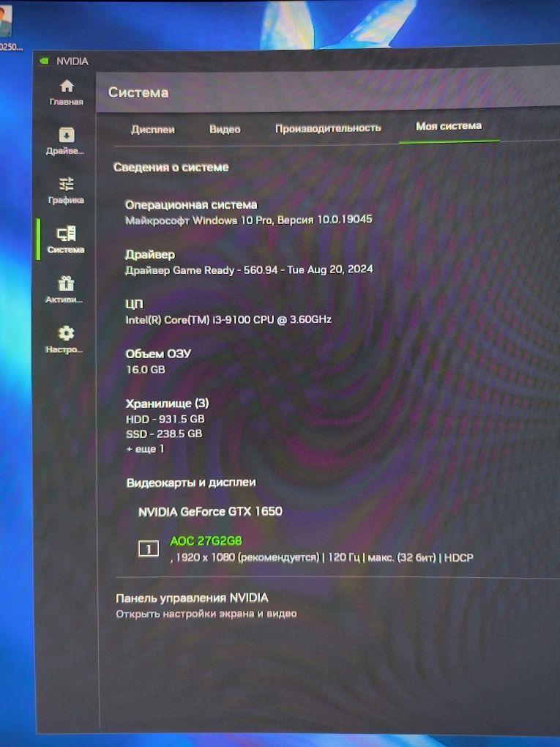This screenshot has width=560, height=747.
Task: Click the Объем ОЗУ label
Action: click(x=158, y=354)
